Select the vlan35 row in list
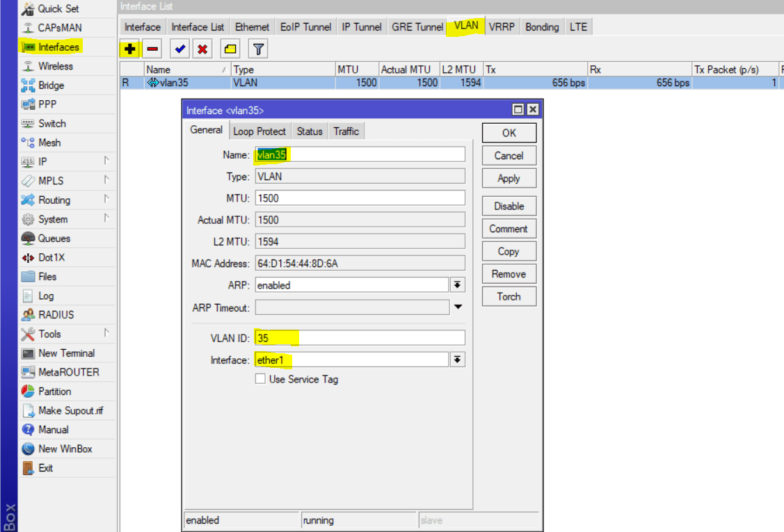Viewport: 784px width, 532px height. point(278,83)
